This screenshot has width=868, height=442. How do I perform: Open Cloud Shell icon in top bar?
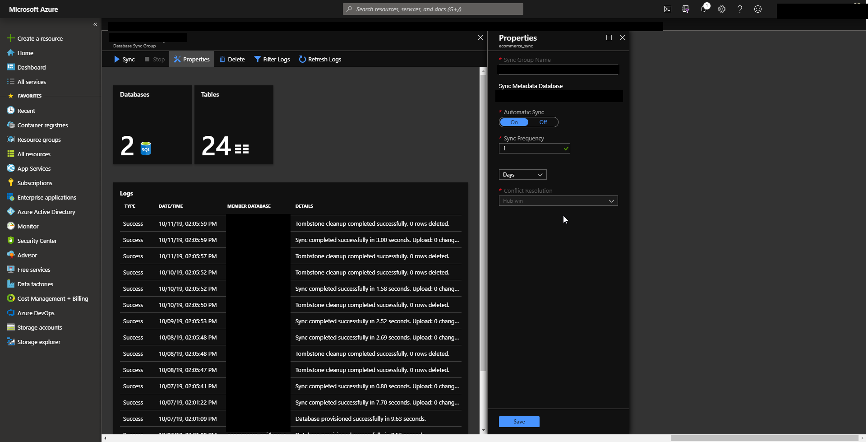click(668, 9)
